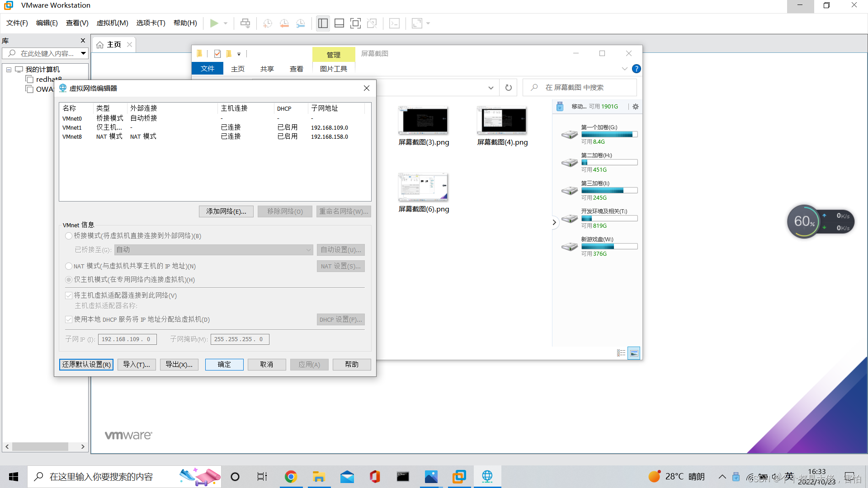Click the 导入(T)... button
Image resolution: width=868 pixels, height=488 pixels.
tap(137, 365)
